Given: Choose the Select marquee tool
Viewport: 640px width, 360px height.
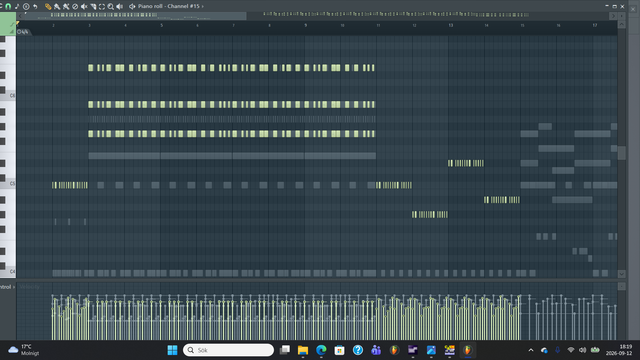Looking at the screenshot, I should (102, 6).
